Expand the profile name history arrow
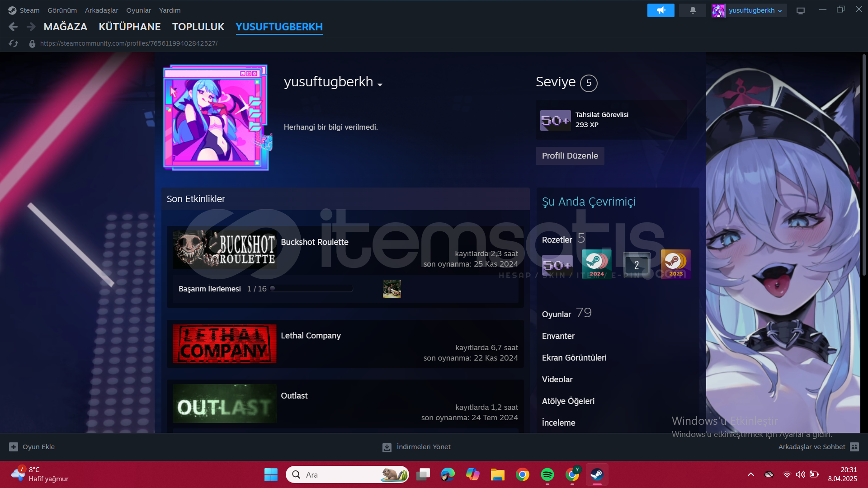This screenshot has height=488, width=868. (x=380, y=84)
